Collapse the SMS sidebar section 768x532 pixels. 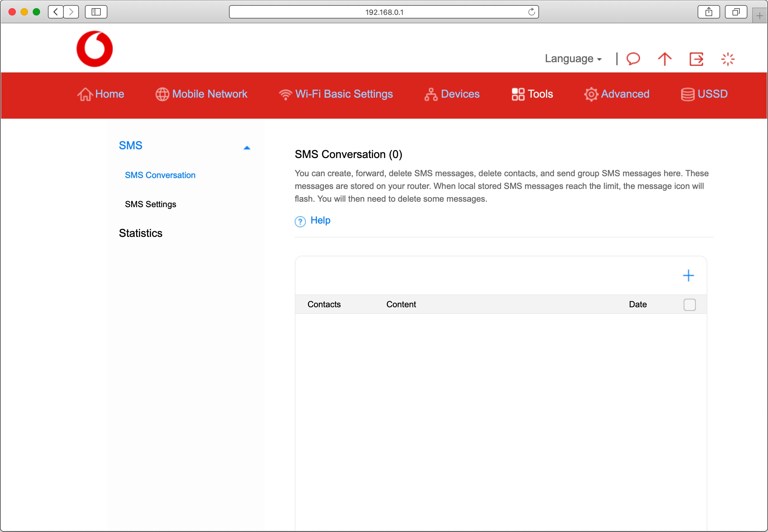click(247, 148)
